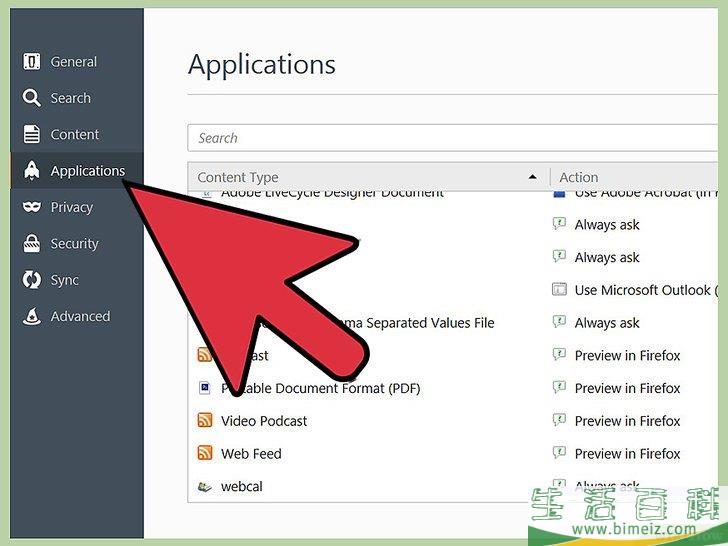Select Portable Document Format (PDF) row text
Viewport: 728px width, 546px height.
pyautogui.click(x=321, y=388)
